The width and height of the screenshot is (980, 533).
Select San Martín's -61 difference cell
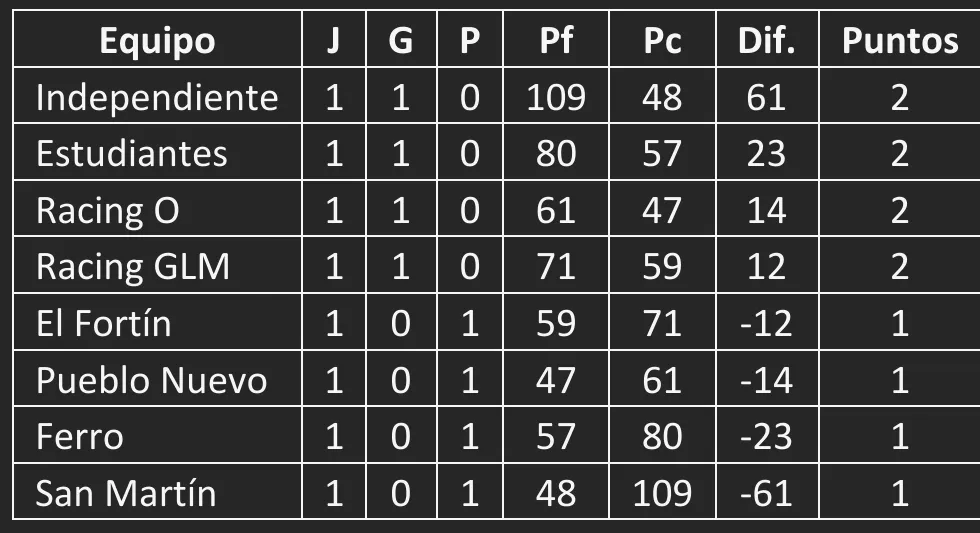766,494
